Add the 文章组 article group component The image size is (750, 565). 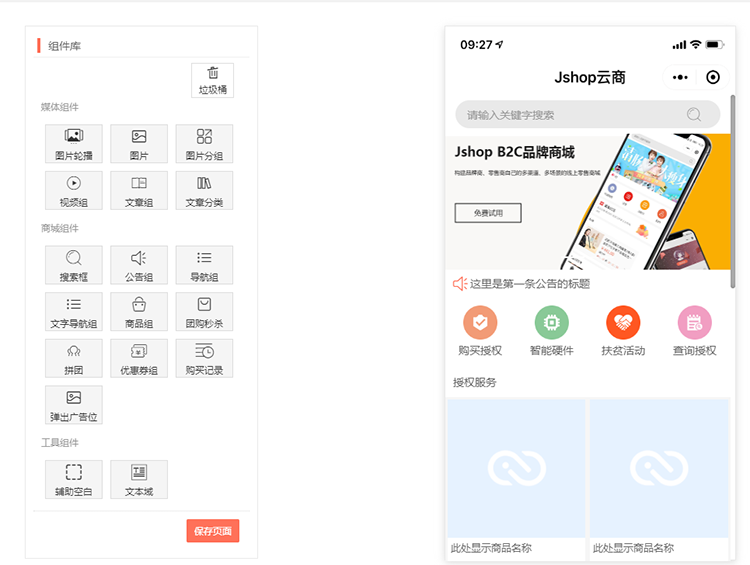click(139, 190)
